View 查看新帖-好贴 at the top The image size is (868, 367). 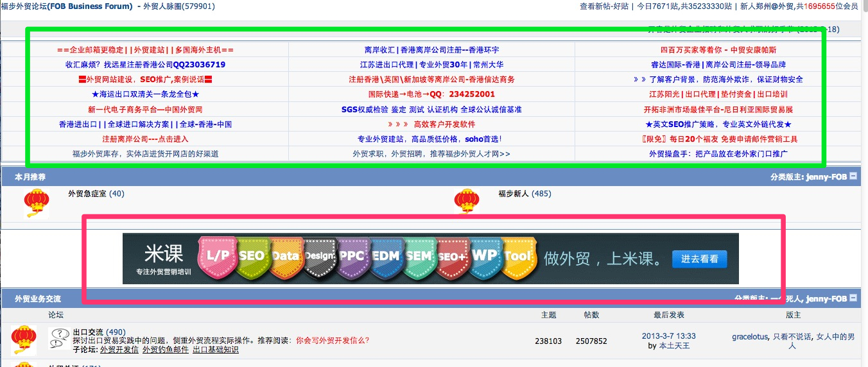(603, 6)
